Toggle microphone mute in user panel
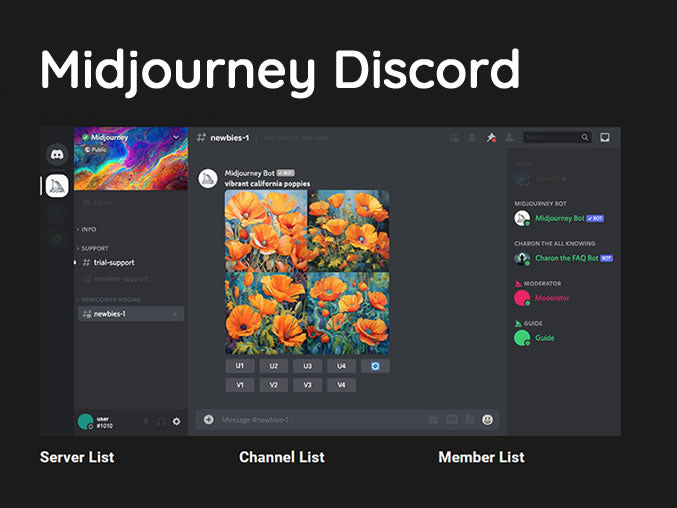 pyautogui.click(x=146, y=421)
